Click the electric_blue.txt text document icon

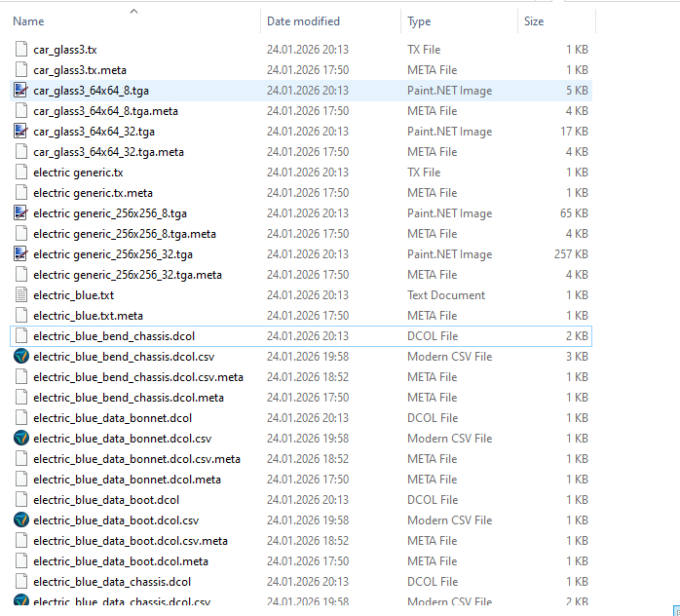click(21, 295)
